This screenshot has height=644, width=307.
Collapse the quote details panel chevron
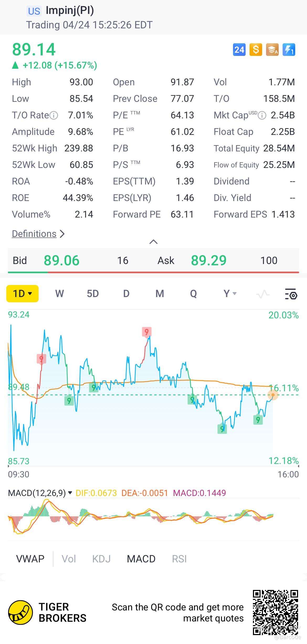pos(153,242)
